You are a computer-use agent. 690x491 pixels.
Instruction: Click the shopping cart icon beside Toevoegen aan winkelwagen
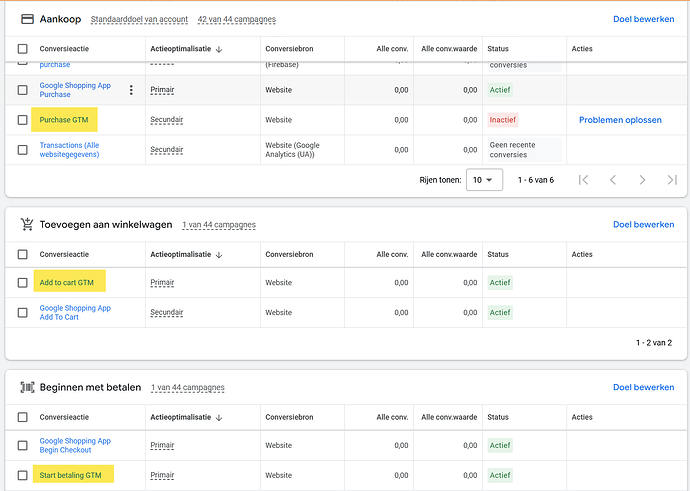click(x=27, y=224)
